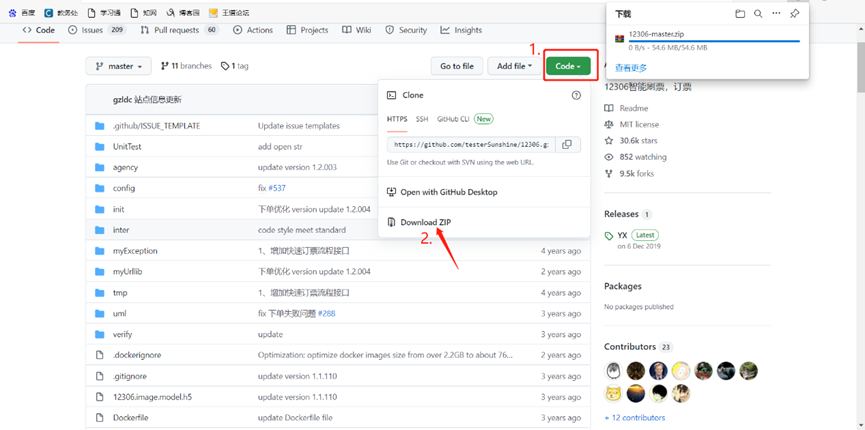The height and width of the screenshot is (430, 865).
Task: Open the myUrllib folder
Action: (127, 272)
